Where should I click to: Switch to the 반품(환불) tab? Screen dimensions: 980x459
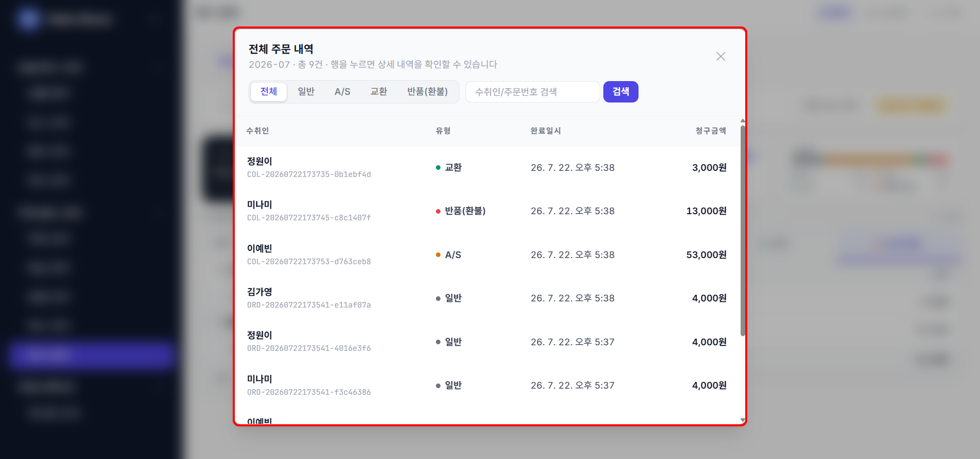(427, 92)
